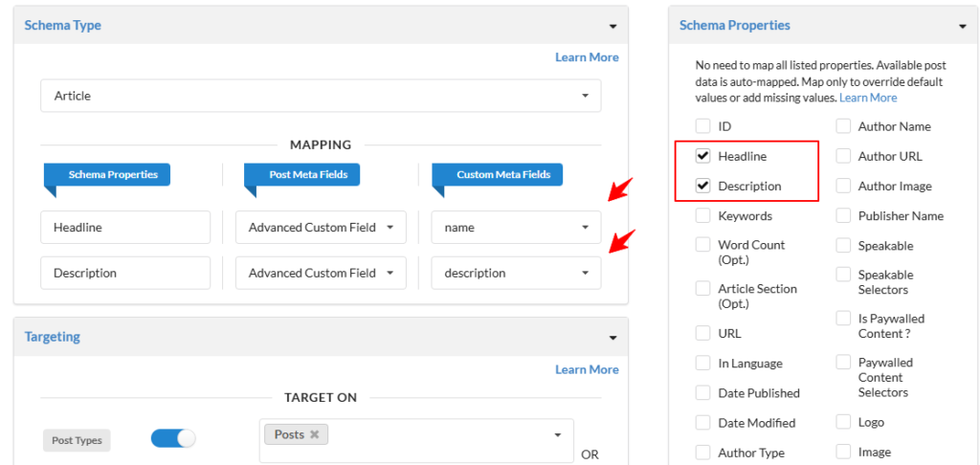Toggle the Post Types switch off
Screen dimensions: 980x465
[x=173, y=438]
